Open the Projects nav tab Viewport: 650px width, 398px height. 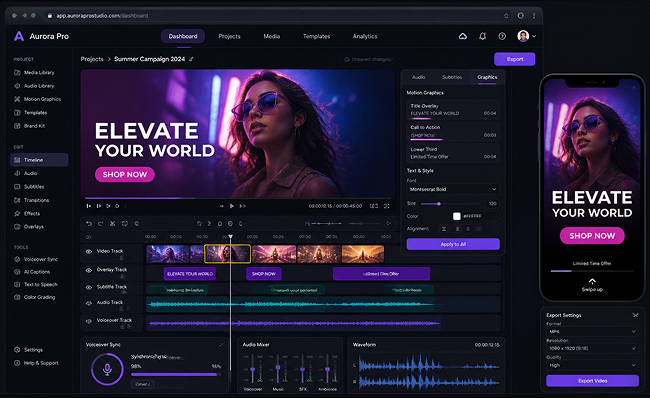pos(229,36)
